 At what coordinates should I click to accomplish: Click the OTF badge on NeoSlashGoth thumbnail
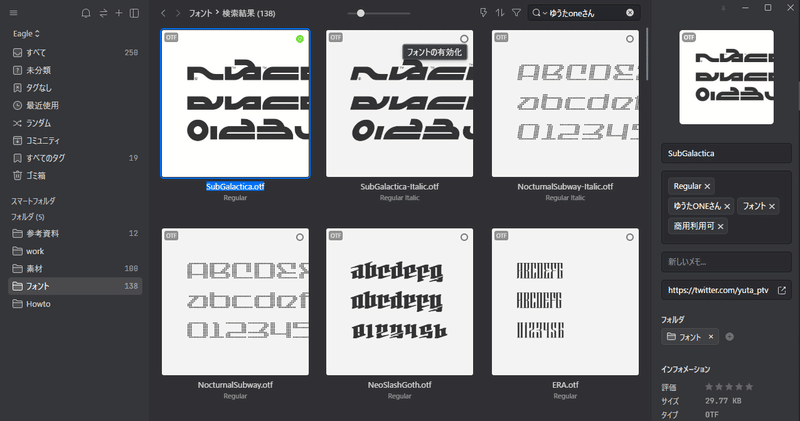(x=335, y=236)
